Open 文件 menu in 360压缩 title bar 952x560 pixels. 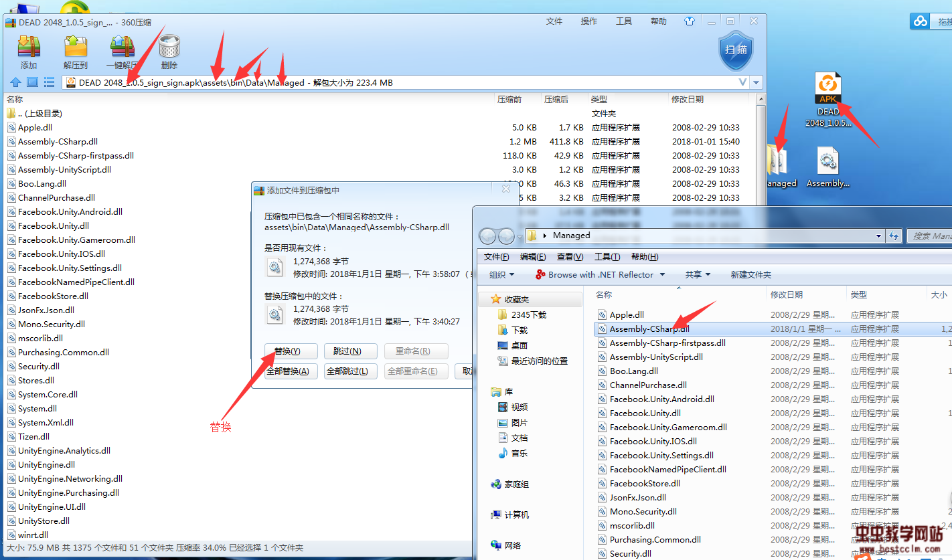(554, 21)
